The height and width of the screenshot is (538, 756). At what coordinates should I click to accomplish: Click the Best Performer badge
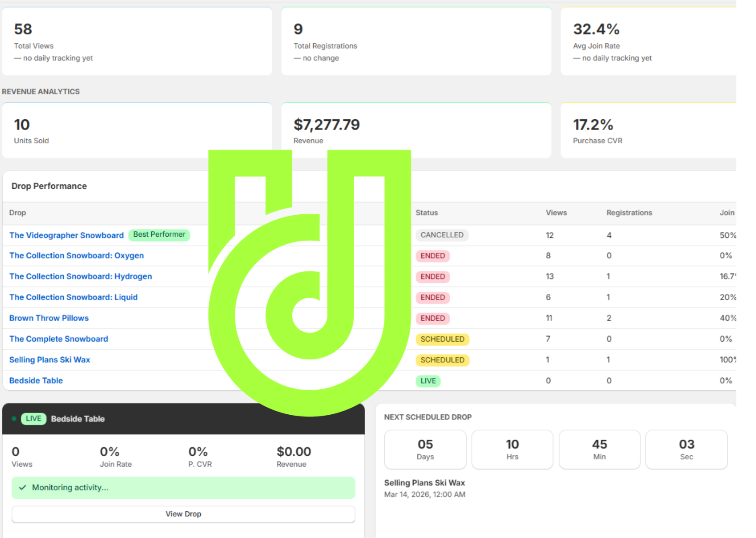point(159,234)
